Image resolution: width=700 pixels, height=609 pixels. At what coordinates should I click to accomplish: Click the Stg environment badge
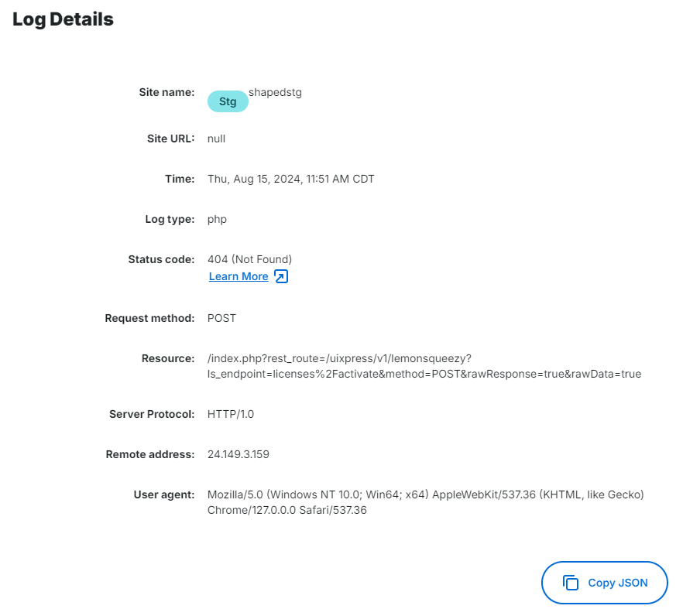point(228,101)
